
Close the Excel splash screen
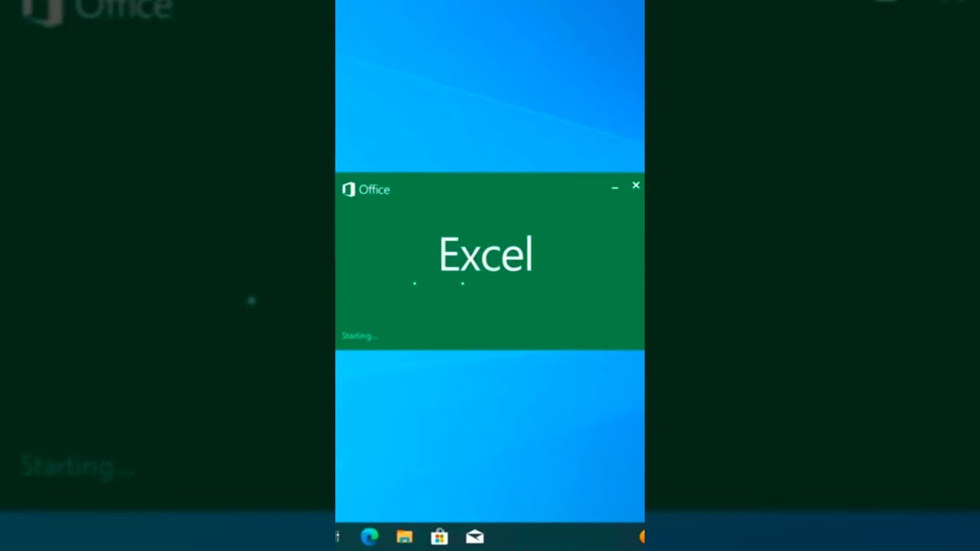(x=635, y=185)
